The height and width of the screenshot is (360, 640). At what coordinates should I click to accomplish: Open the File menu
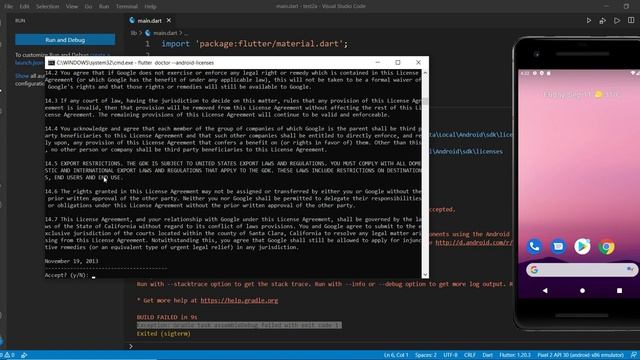(x=8, y=6)
